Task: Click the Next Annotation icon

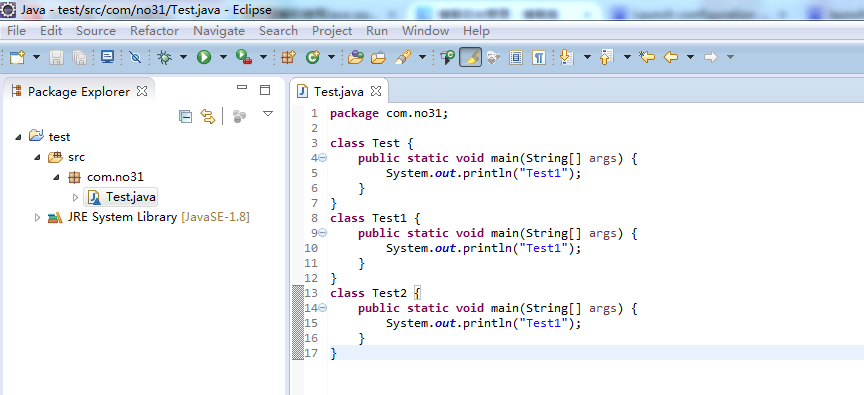Action: click(x=566, y=57)
